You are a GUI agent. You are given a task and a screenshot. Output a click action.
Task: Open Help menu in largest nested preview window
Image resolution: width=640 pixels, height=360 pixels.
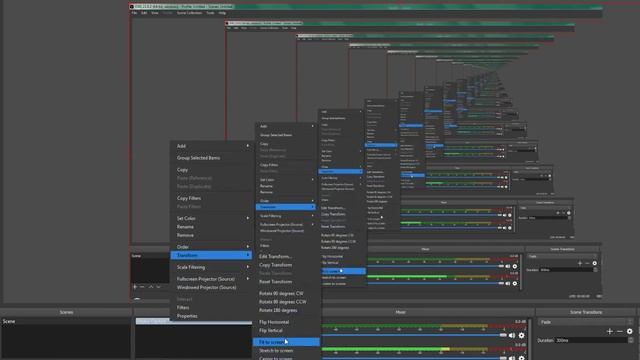(x=222, y=13)
